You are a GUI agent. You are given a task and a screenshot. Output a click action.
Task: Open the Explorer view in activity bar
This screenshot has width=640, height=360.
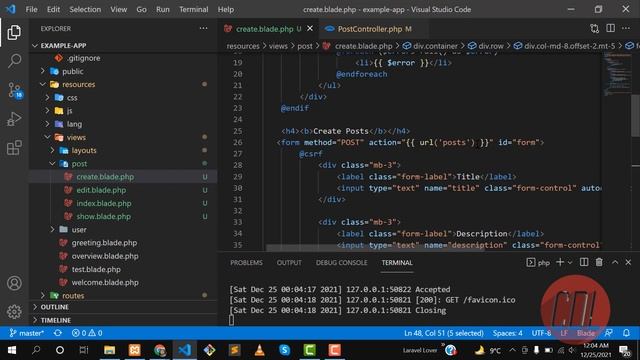point(14,33)
